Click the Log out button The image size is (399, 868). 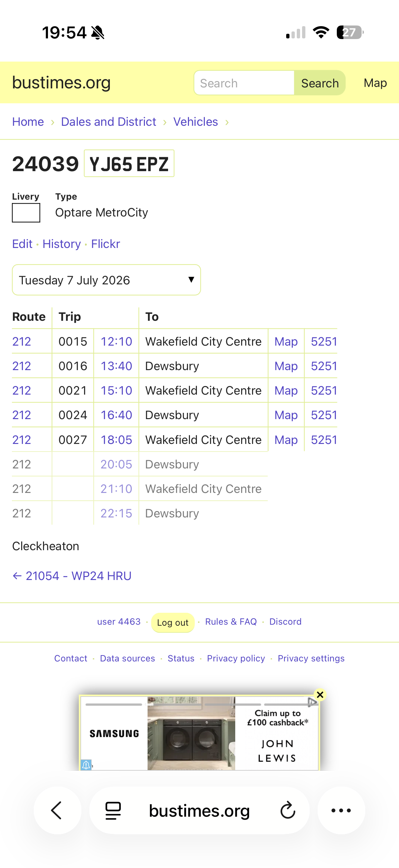[173, 622]
